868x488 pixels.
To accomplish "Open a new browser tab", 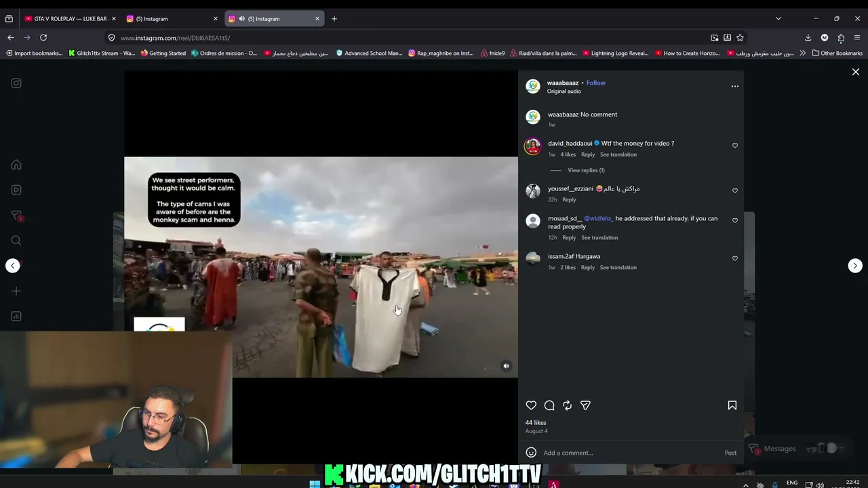I will [x=334, y=19].
